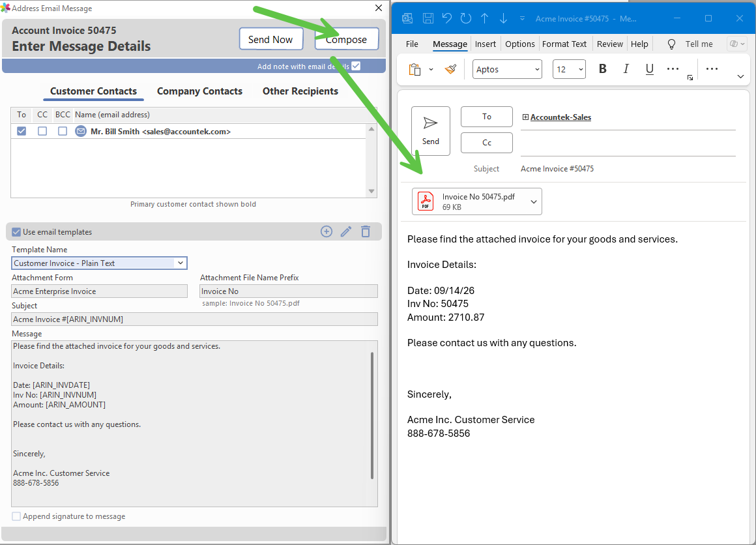Open the Help ribbon tab
Screen dimensions: 756x545
coord(639,44)
